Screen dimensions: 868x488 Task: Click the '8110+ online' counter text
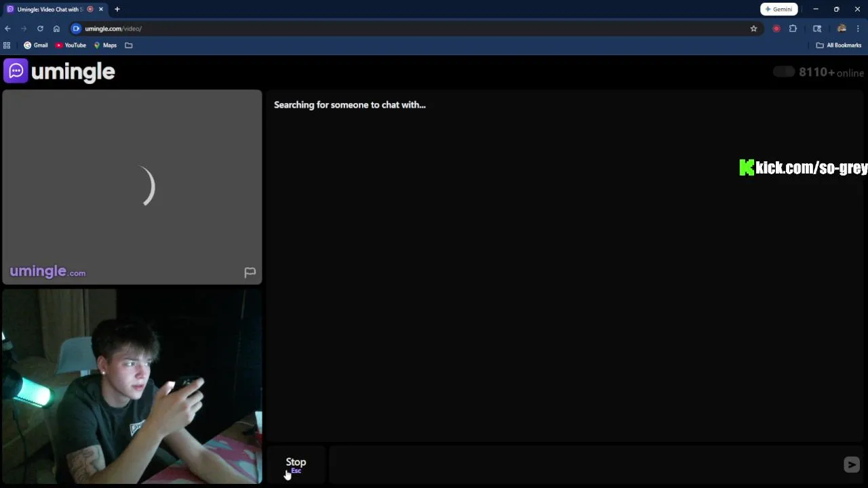point(831,73)
